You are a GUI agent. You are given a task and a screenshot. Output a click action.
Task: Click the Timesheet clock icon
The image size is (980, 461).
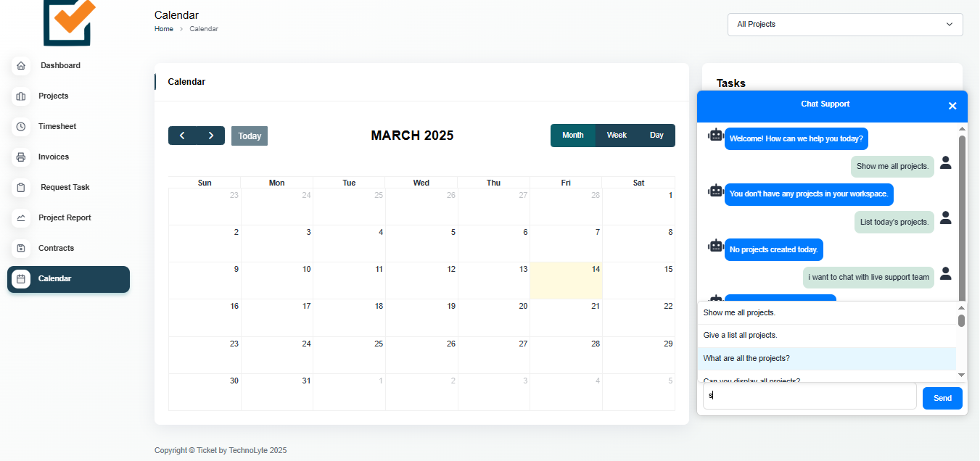(x=21, y=127)
